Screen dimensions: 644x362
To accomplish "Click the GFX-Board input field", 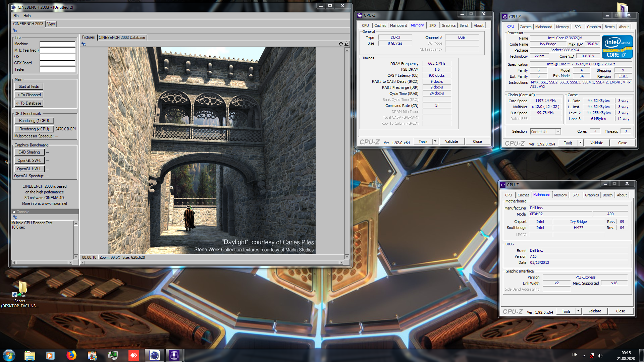I will [x=57, y=63].
